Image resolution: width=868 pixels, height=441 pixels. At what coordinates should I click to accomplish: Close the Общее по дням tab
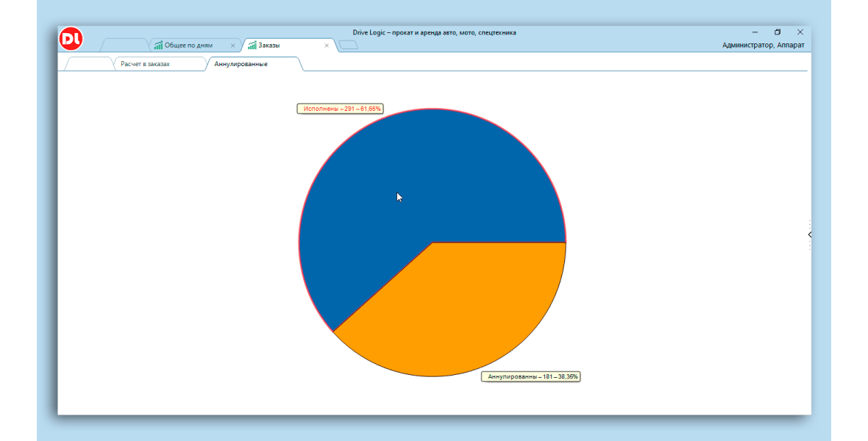[233, 46]
